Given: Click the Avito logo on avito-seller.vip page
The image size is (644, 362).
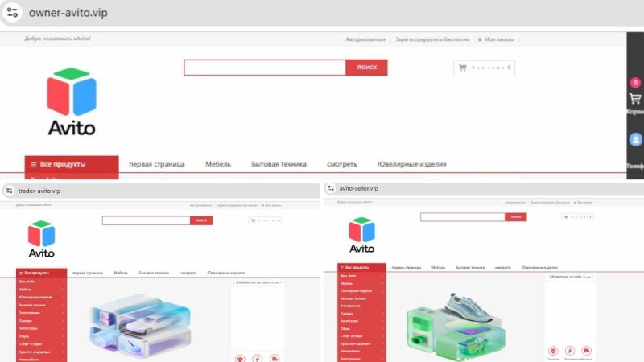Looking at the screenshot, I should 361,235.
